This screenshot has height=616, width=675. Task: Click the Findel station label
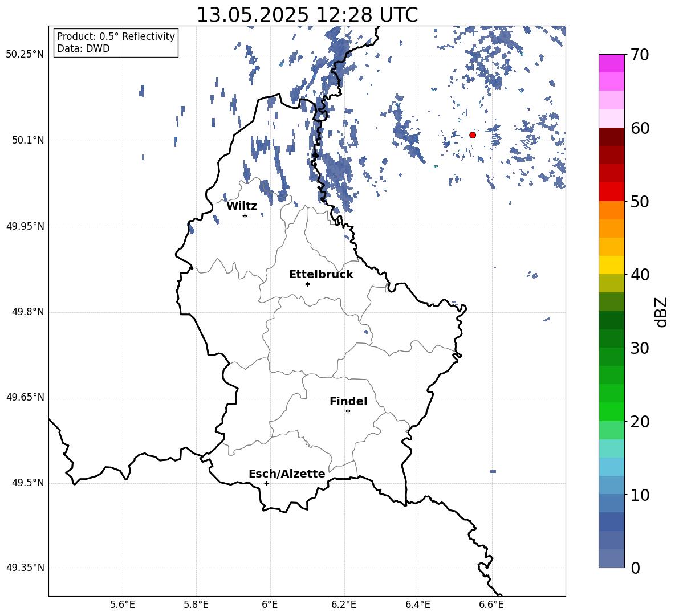click(x=348, y=401)
